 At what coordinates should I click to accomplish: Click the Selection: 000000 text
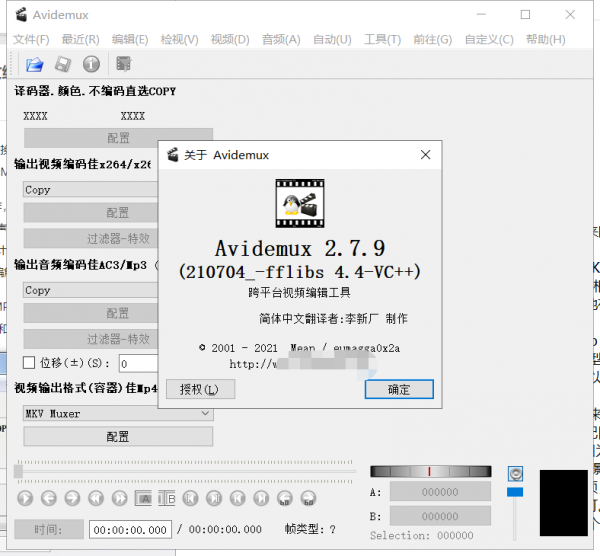coord(421,535)
